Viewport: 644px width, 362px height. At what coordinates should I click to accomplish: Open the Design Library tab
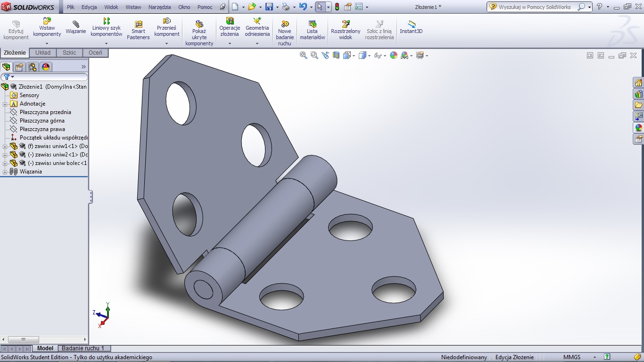638,94
